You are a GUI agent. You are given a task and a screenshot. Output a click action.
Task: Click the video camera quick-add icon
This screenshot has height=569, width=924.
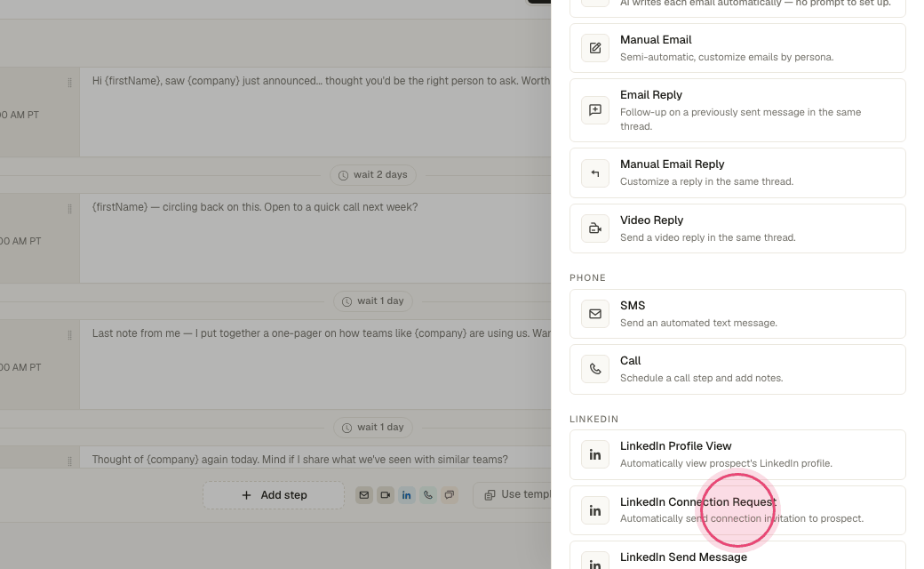click(386, 495)
